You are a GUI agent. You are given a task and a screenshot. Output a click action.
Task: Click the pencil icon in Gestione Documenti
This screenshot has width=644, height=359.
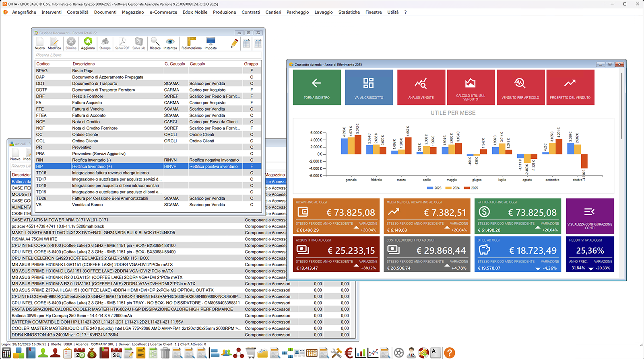[234, 43]
